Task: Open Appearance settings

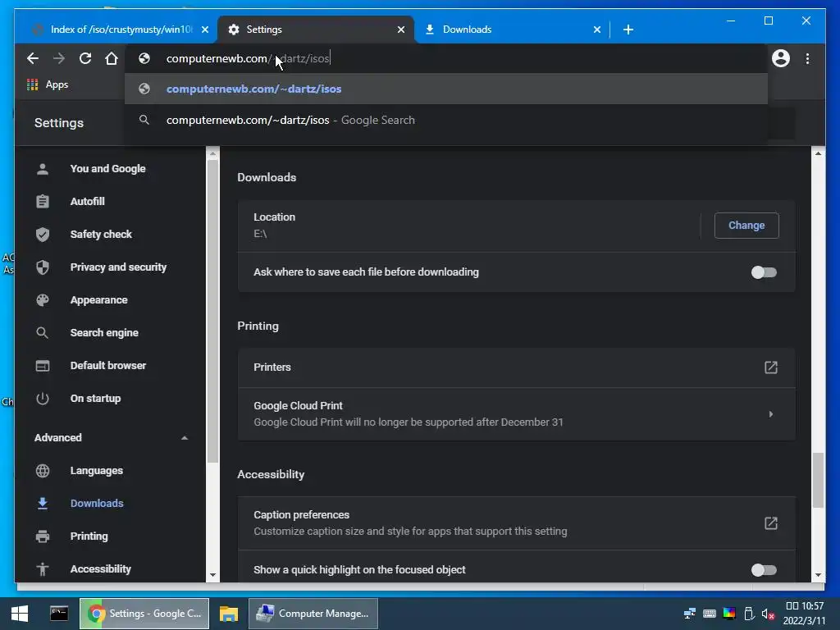Action: pyautogui.click(x=98, y=300)
